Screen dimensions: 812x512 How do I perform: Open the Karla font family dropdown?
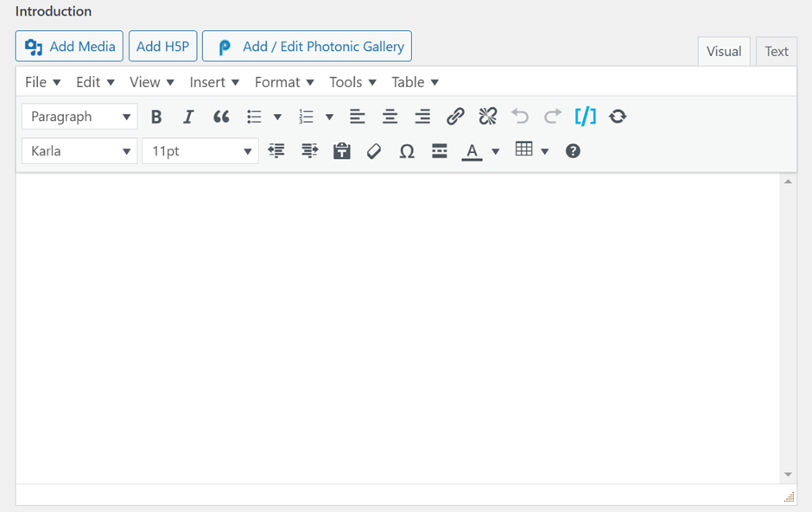point(79,151)
